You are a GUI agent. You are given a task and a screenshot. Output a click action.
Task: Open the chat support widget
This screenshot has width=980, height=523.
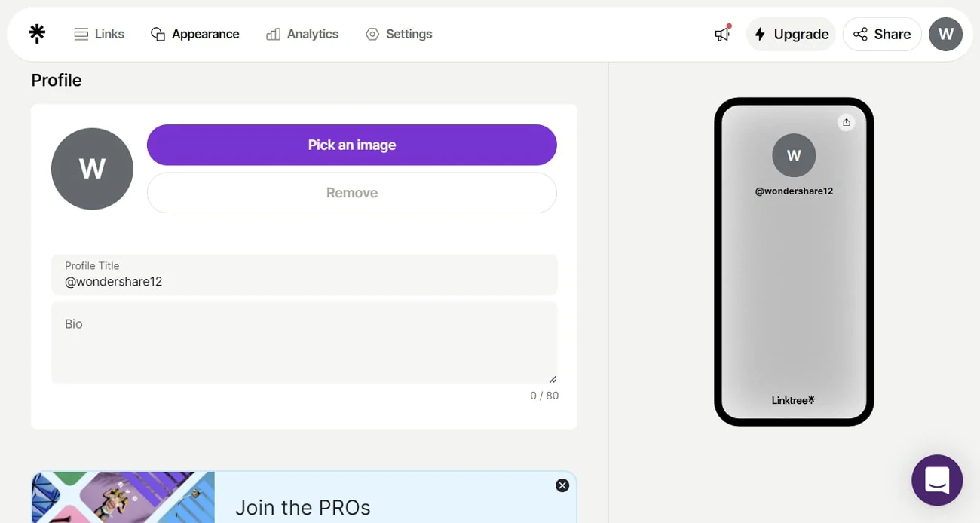point(937,480)
